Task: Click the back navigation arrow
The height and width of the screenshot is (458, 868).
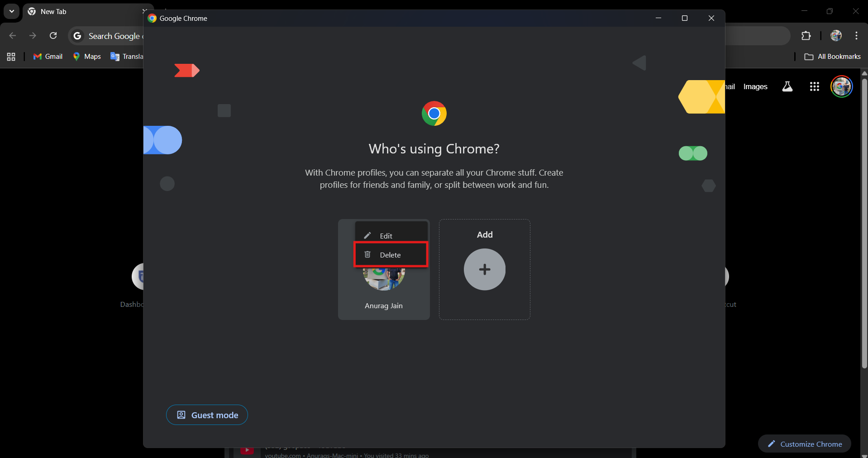Action: 12,35
